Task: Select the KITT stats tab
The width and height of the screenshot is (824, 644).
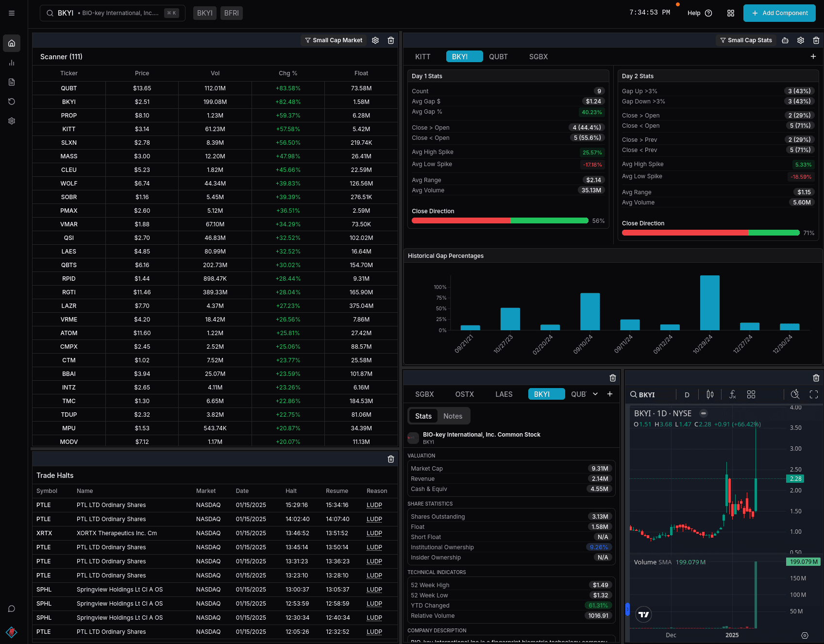Action: (423, 57)
